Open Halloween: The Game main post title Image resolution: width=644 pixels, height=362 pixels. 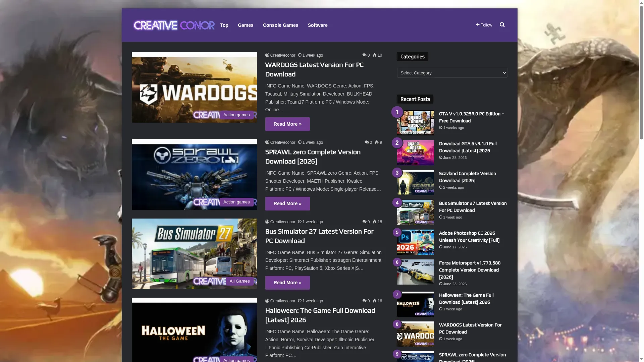tap(320, 315)
